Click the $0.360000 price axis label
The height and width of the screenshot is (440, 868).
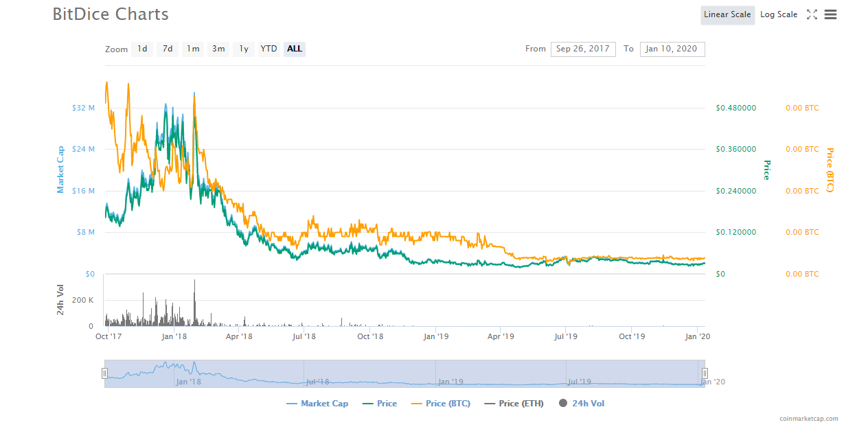[x=736, y=149]
